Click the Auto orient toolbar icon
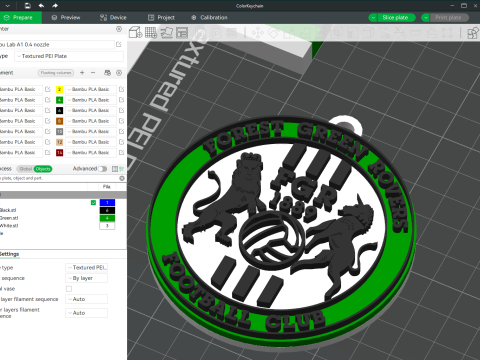Screen dimensions: 480x360 click(x=167, y=33)
